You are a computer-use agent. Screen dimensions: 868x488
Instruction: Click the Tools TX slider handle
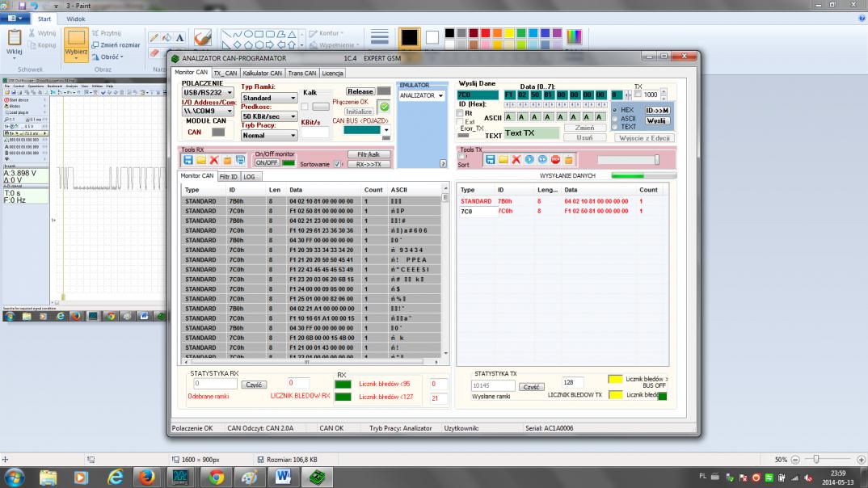656,160
